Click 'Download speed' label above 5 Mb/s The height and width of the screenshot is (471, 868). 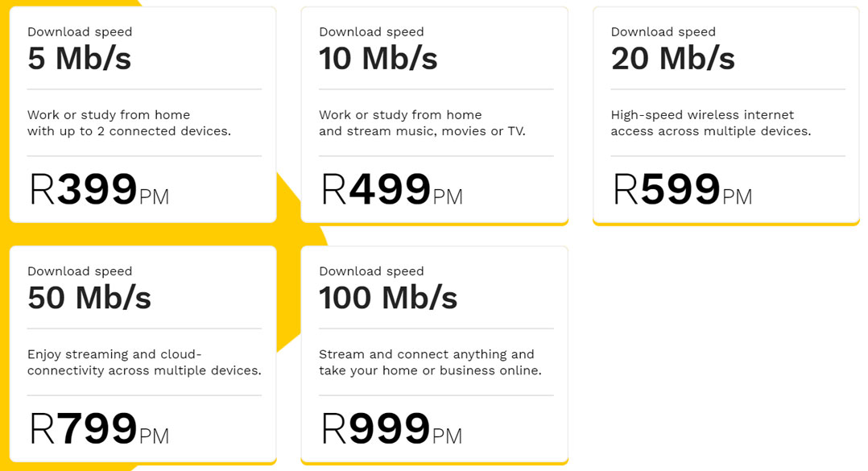click(80, 32)
